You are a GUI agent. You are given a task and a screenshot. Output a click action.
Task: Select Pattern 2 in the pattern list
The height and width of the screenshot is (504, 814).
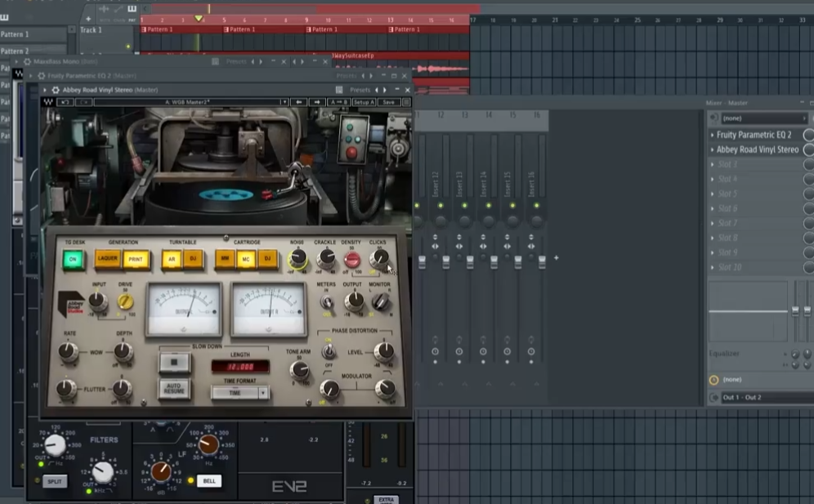[x=34, y=51]
